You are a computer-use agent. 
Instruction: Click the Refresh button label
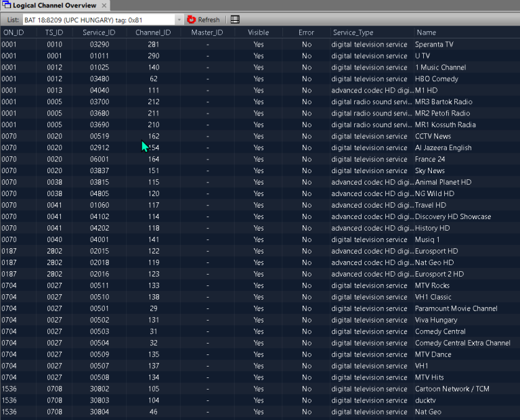209,20
